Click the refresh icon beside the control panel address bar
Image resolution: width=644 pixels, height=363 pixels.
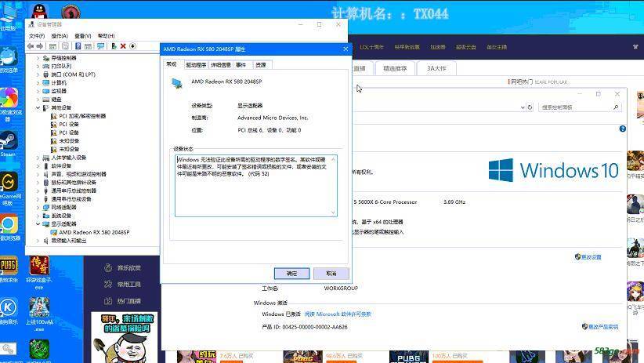pyautogui.click(x=530, y=107)
